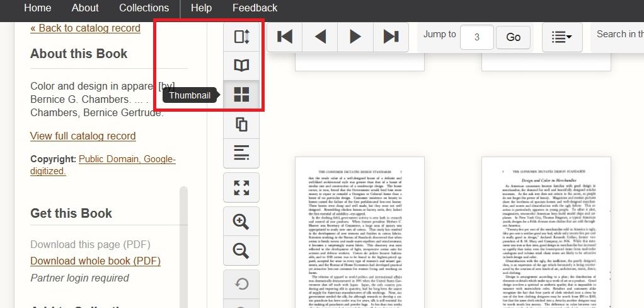Image resolution: width=644 pixels, height=308 pixels.
Task: Switch to Flip book view
Action: 241,66
